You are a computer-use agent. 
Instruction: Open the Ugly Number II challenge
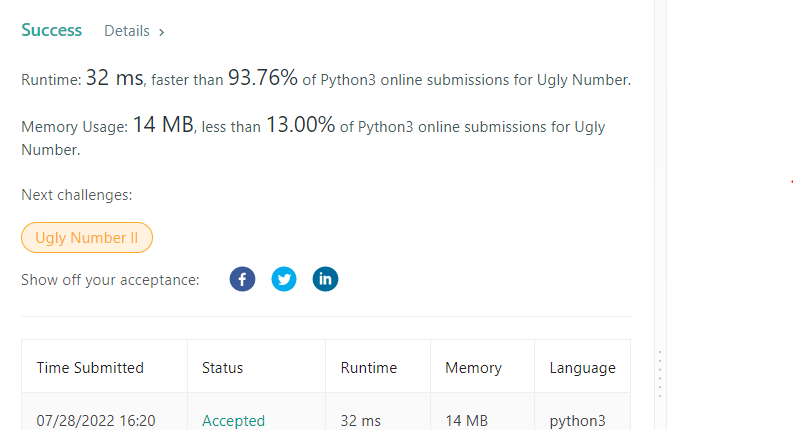(87, 238)
